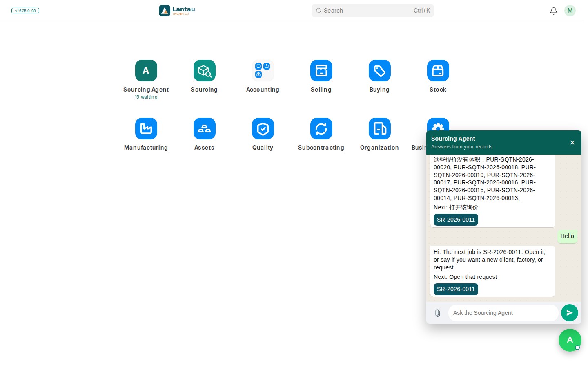The height and width of the screenshot is (368, 588).
Task: Click the Lantau Trading Co logo
Action: 177,11
